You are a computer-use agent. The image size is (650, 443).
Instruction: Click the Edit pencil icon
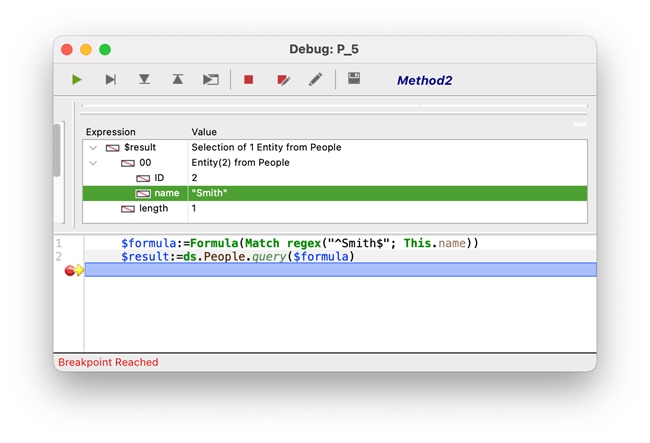click(x=315, y=79)
